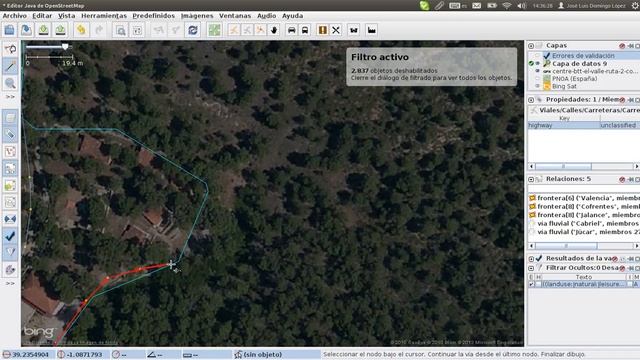Click the unclassified value cell
The height and width of the screenshot is (360, 640).
coord(620,125)
